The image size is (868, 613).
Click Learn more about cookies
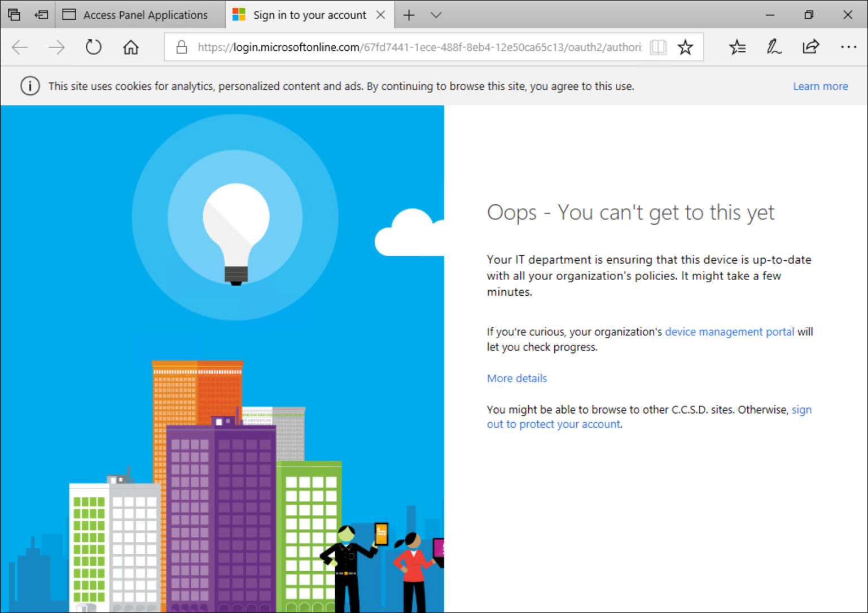[820, 86]
